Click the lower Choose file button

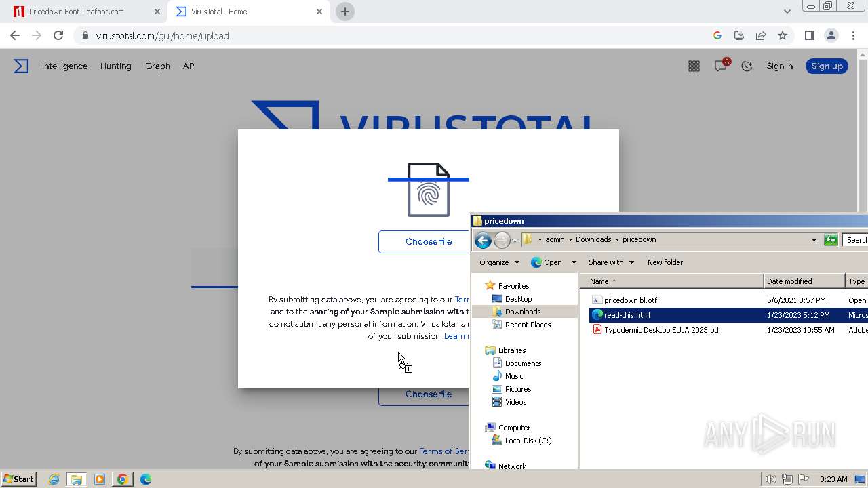tap(424, 394)
